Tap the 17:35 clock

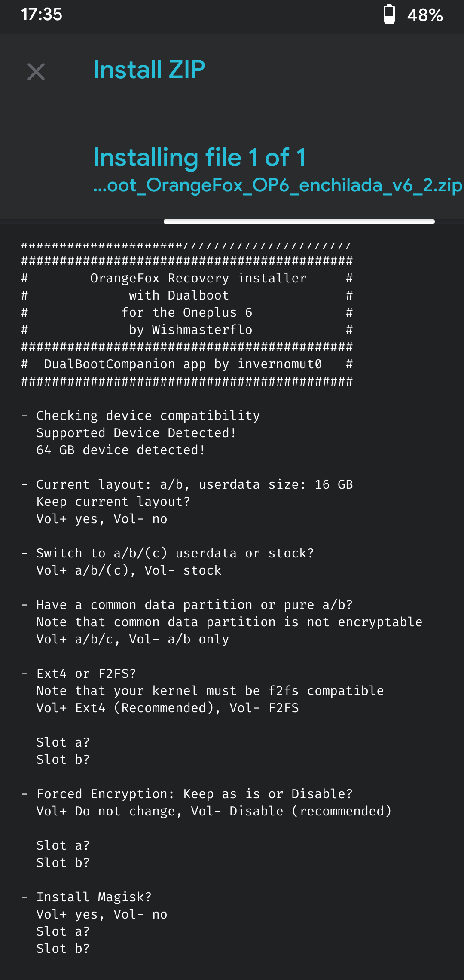pyautogui.click(x=42, y=15)
